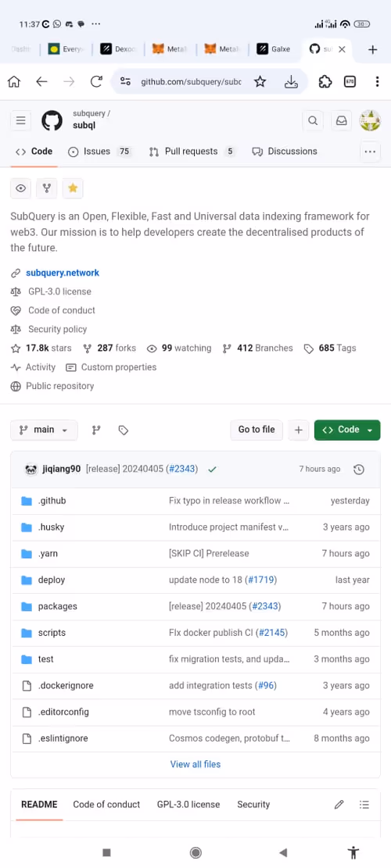Open the Discussions tab
The height and width of the screenshot is (868, 391).
pyautogui.click(x=285, y=152)
